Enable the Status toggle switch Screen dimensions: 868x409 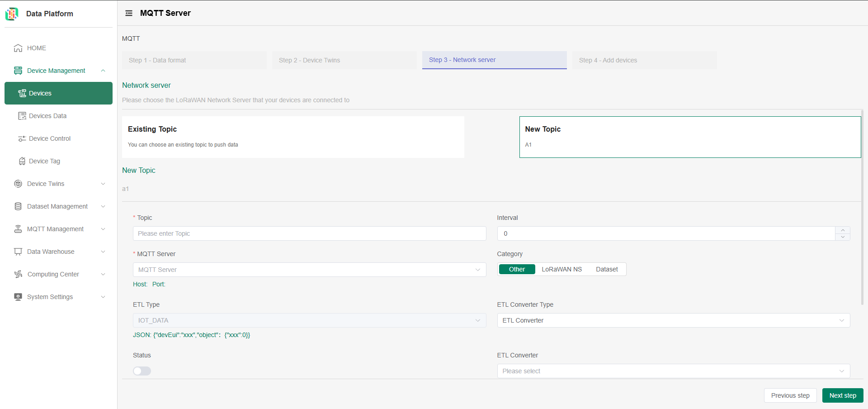[x=142, y=371]
